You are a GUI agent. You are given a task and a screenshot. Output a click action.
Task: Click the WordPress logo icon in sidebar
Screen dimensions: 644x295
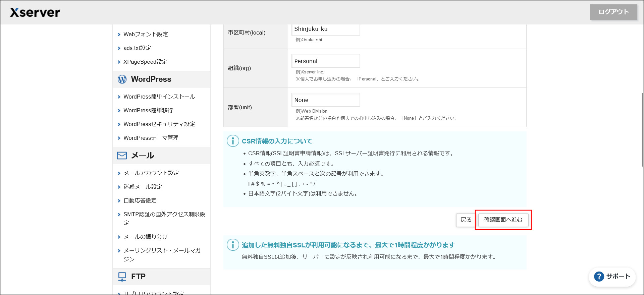pos(122,79)
